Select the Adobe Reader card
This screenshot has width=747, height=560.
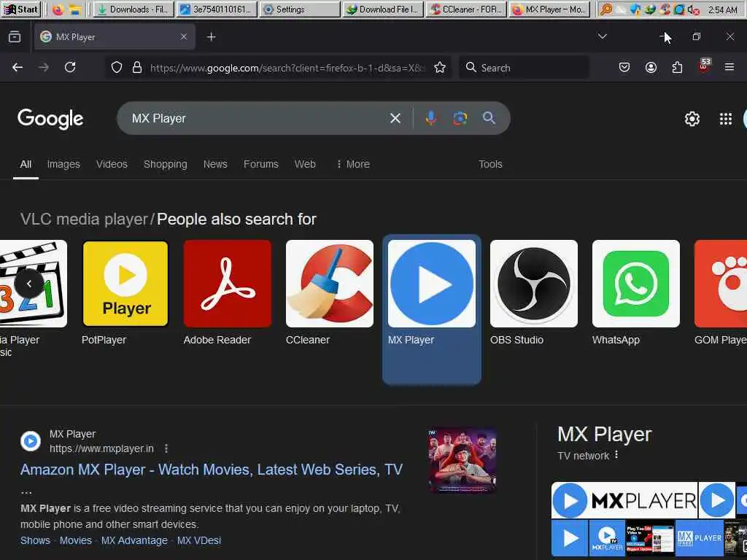point(228,293)
